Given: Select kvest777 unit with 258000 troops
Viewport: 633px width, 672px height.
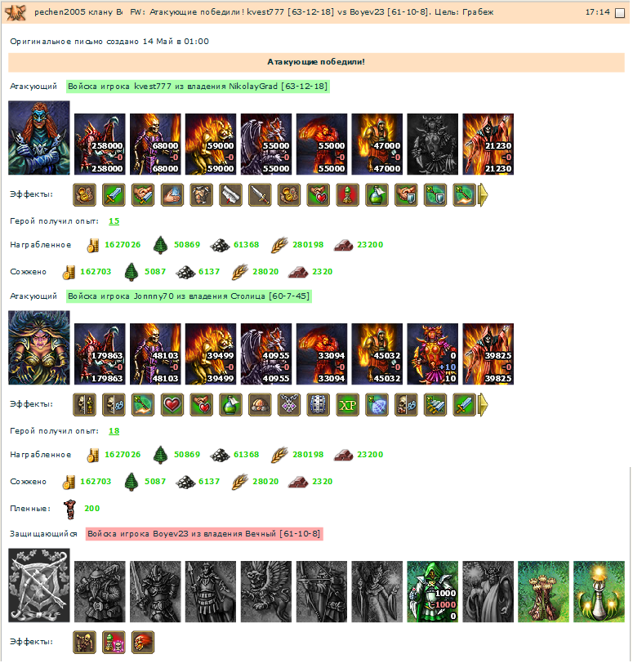Looking at the screenshot, I should pos(100,144).
